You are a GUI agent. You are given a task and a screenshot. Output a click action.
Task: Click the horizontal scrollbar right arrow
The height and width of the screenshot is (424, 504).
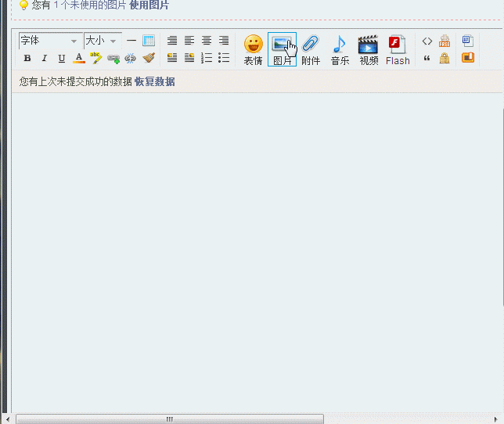[495, 419]
